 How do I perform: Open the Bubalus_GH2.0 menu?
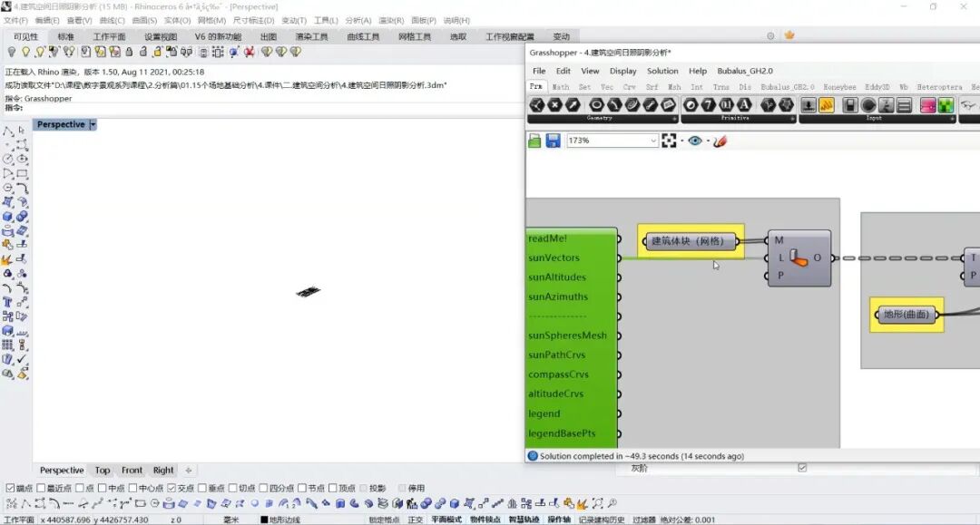(744, 71)
